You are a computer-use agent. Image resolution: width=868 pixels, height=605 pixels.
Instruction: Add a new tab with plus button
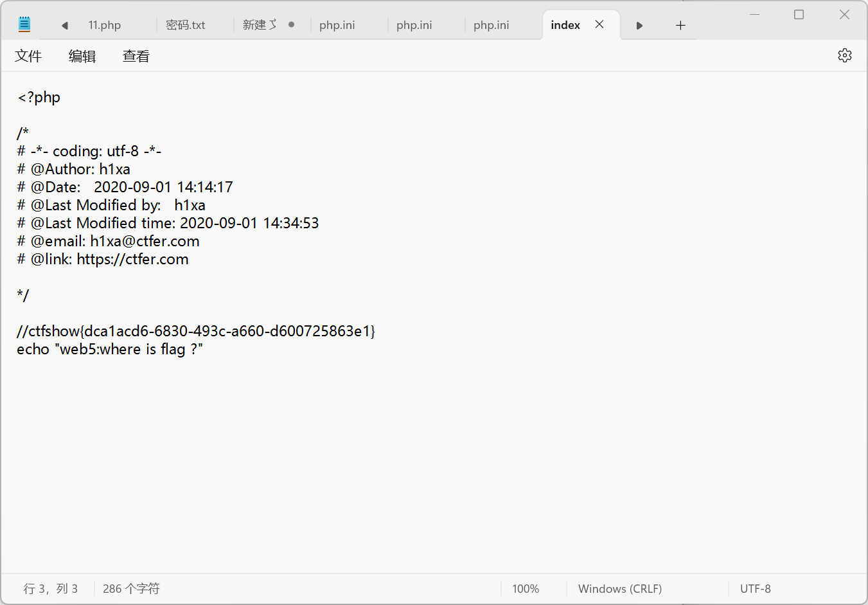[x=680, y=26]
